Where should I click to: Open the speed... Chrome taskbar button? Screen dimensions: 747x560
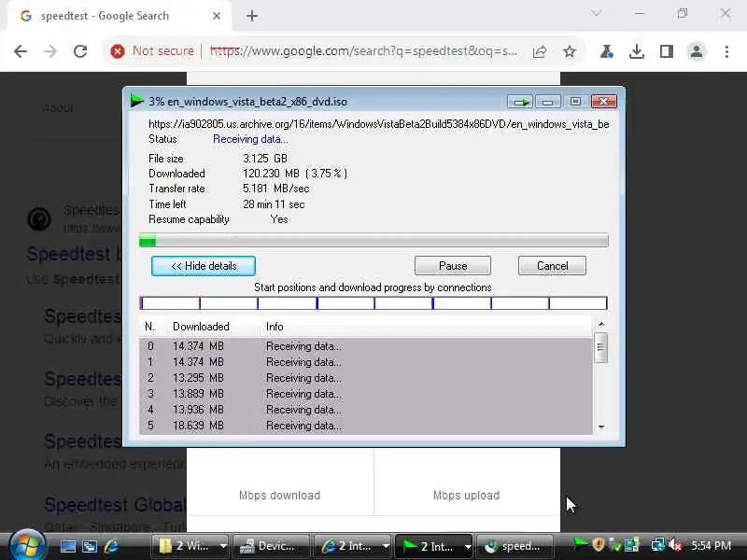pos(515,546)
